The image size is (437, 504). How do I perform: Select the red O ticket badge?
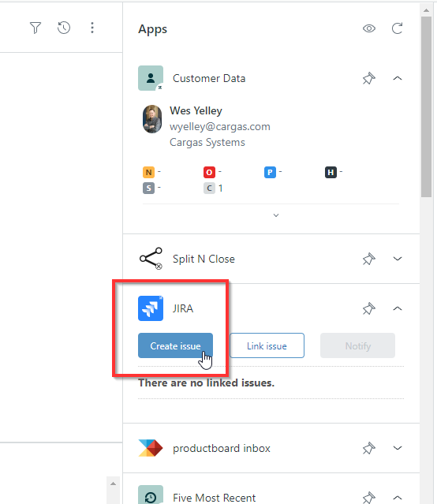pos(209,172)
